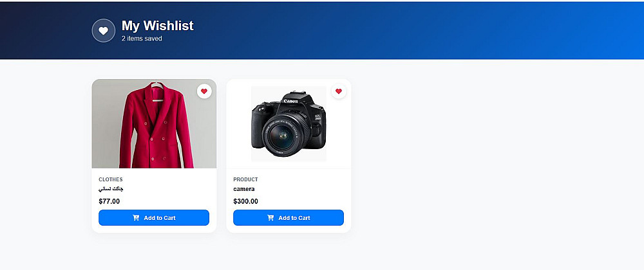
Task: Open the Arabic-titled jacket product name
Action: coord(111,189)
